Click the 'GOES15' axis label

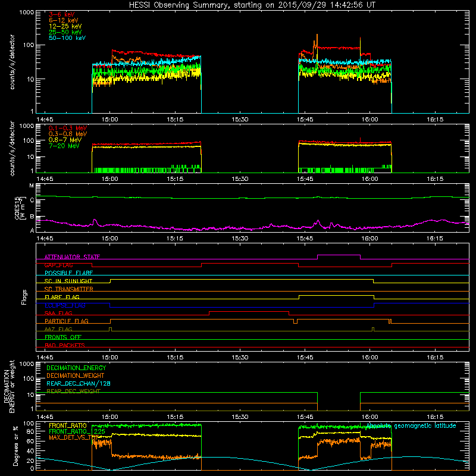tap(17, 208)
